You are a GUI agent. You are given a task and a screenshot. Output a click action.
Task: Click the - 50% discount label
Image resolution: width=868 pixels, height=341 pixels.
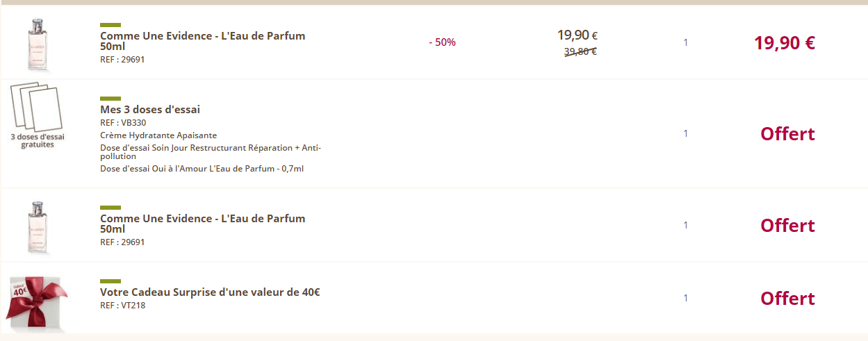tap(443, 42)
